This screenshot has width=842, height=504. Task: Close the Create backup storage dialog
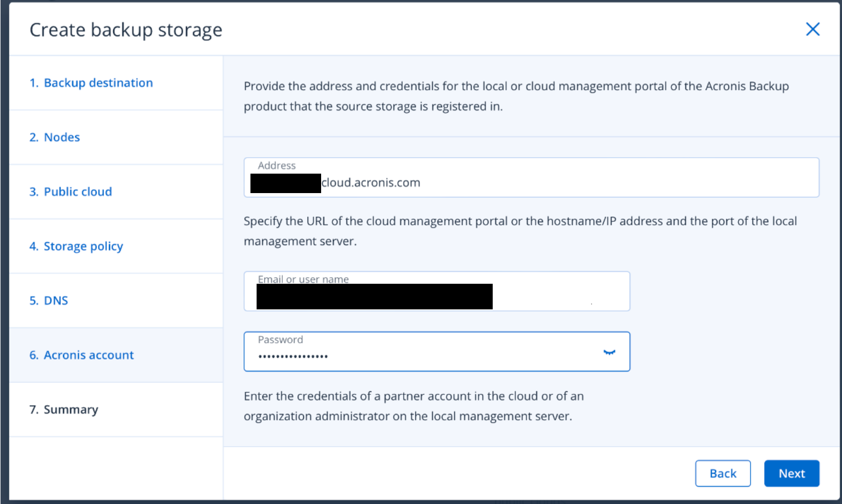click(812, 29)
